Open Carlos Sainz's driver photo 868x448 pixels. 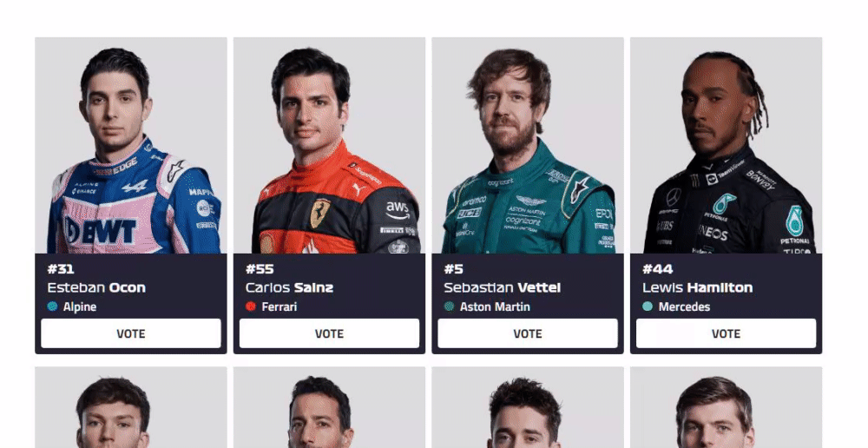[x=329, y=146]
